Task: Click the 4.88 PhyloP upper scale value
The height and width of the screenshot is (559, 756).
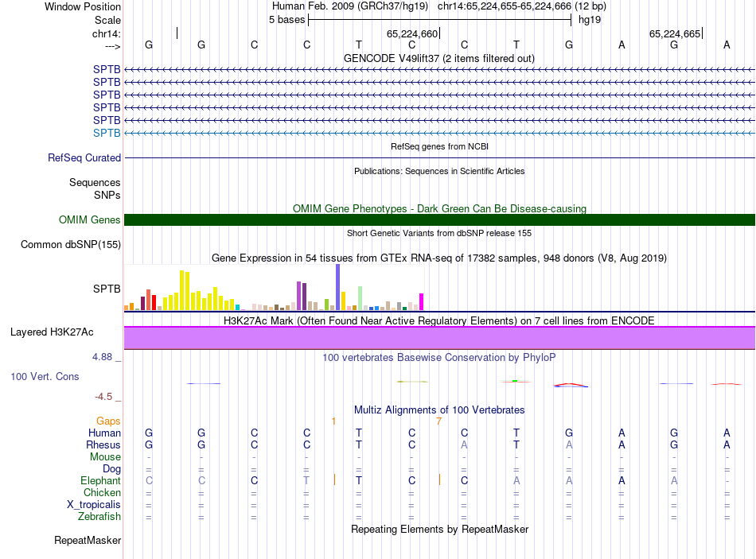Action: click(x=102, y=357)
